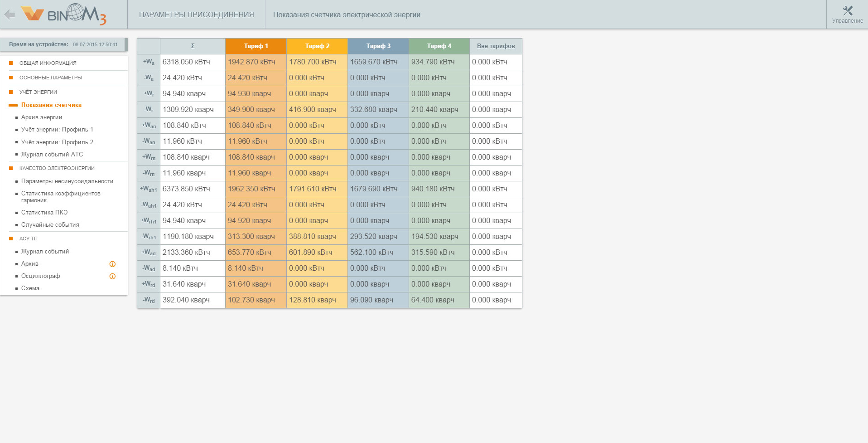
Task: Click cell 1659.670 кВтч
Action: coord(378,62)
